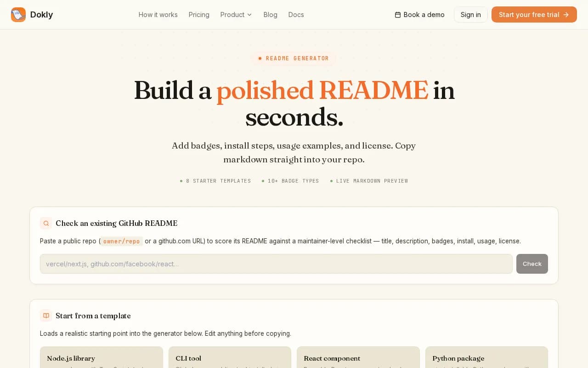Select the Node.js library template
This screenshot has height=368, width=588.
[102, 357]
